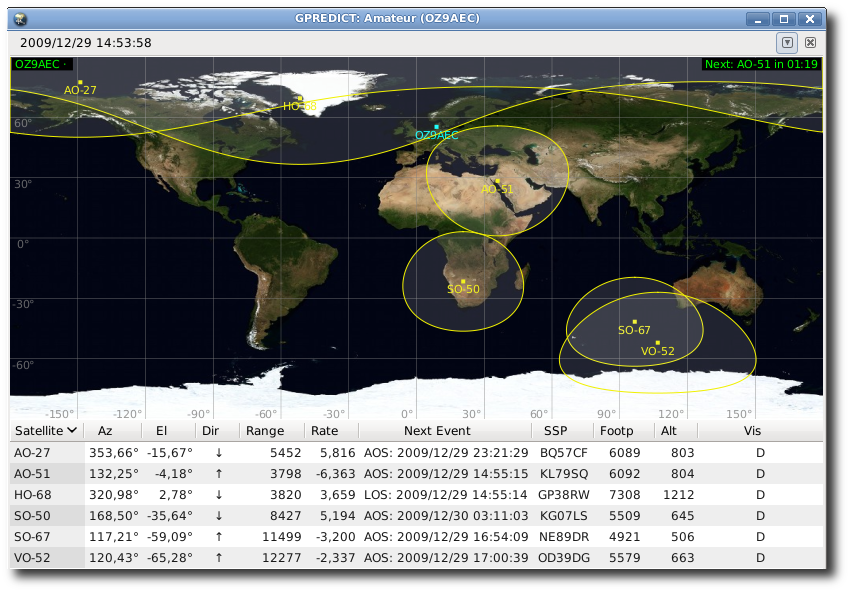Viewport: 850px width, 592px height.
Task: Click the OD39DG SSP cell
Action: coord(564,558)
